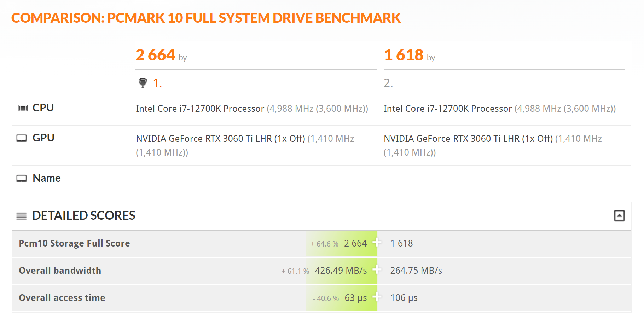This screenshot has width=644, height=313.
Task: Click the Pcm10 Storage Full Score label
Action: tap(74, 243)
